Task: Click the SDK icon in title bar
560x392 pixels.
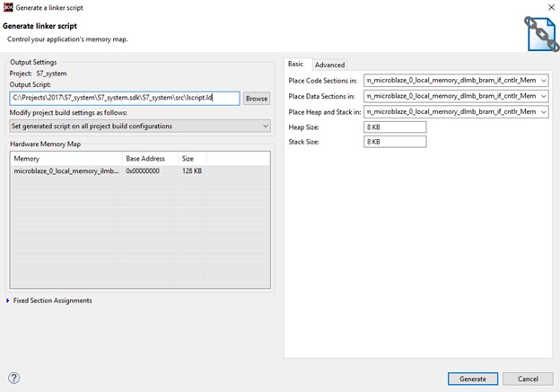Action: coord(8,7)
